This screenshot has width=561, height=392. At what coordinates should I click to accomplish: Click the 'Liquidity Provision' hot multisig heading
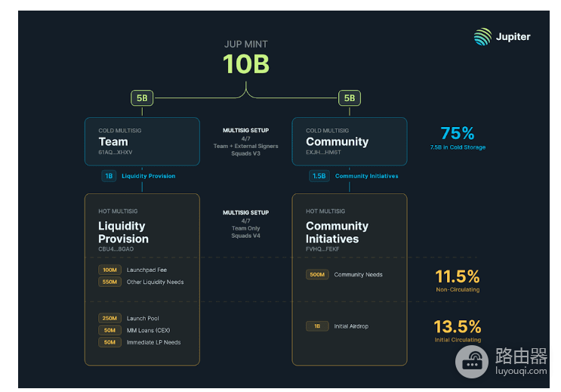(123, 233)
